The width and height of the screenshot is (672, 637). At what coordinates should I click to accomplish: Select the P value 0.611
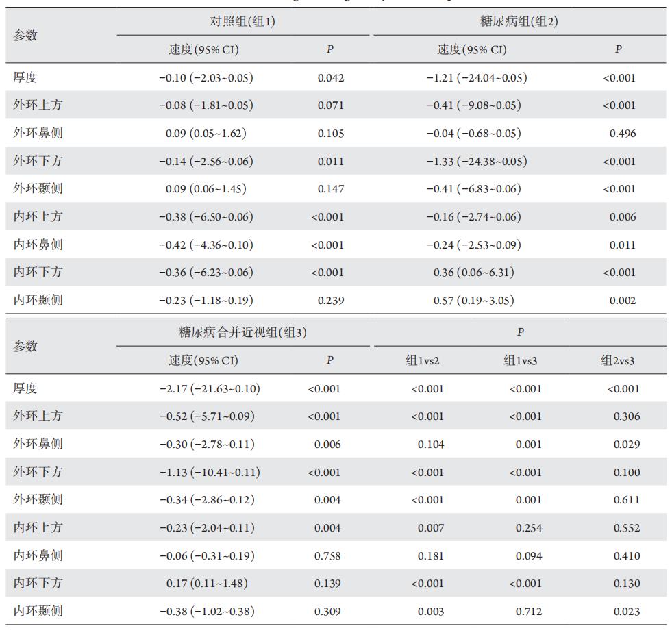click(x=627, y=500)
